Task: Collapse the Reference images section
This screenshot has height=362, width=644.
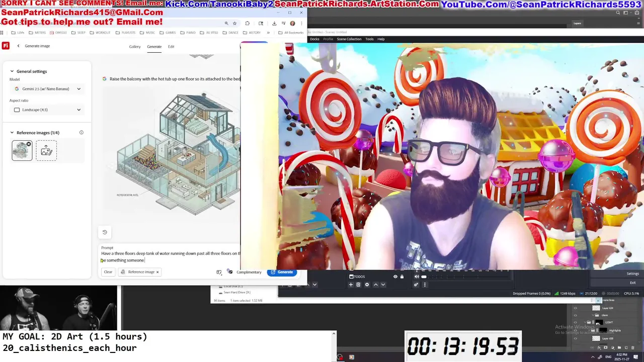Action: tap(12, 133)
